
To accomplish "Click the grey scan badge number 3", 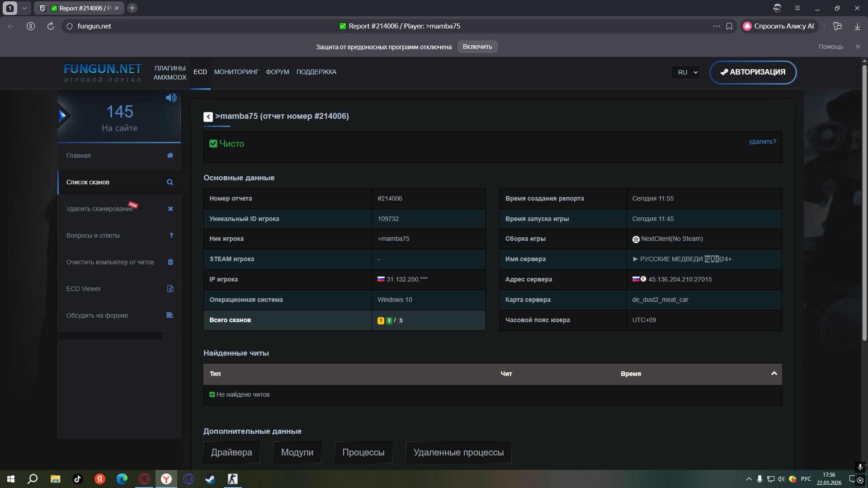I will [x=401, y=320].
